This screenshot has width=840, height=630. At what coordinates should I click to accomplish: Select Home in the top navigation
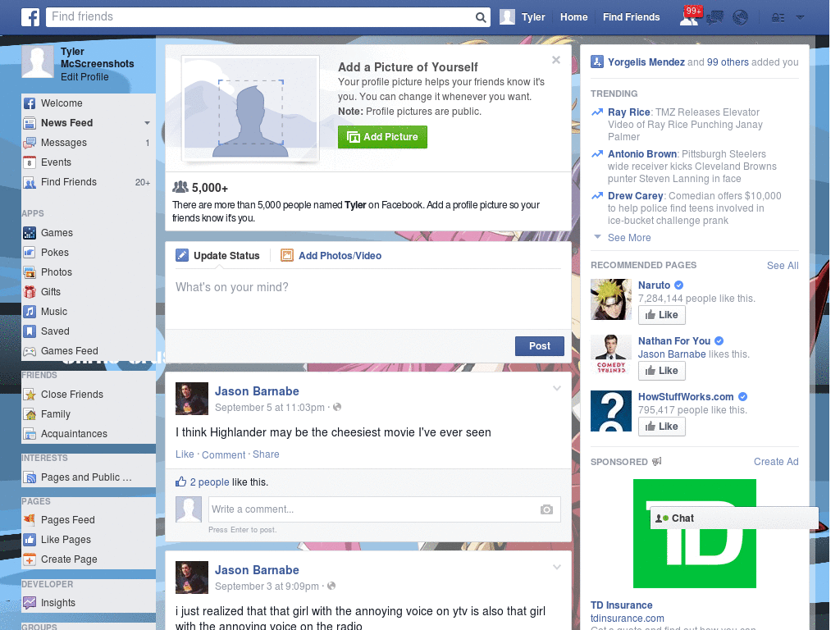click(573, 16)
